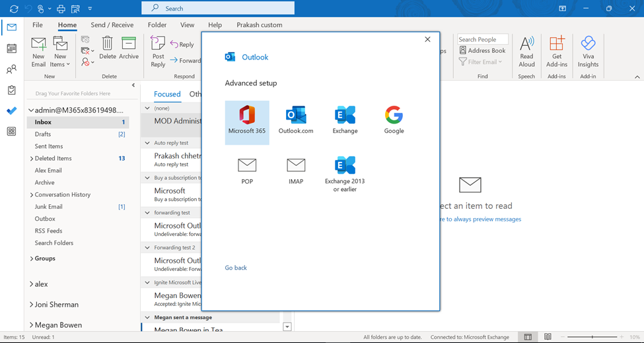Open the View ribbon tab

pyautogui.click(x=188, y=25)
